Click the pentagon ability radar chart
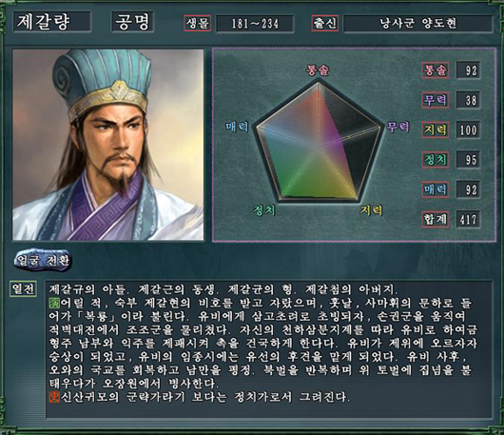Viewport: 504px width, 435px height. (x=320, y=142)
